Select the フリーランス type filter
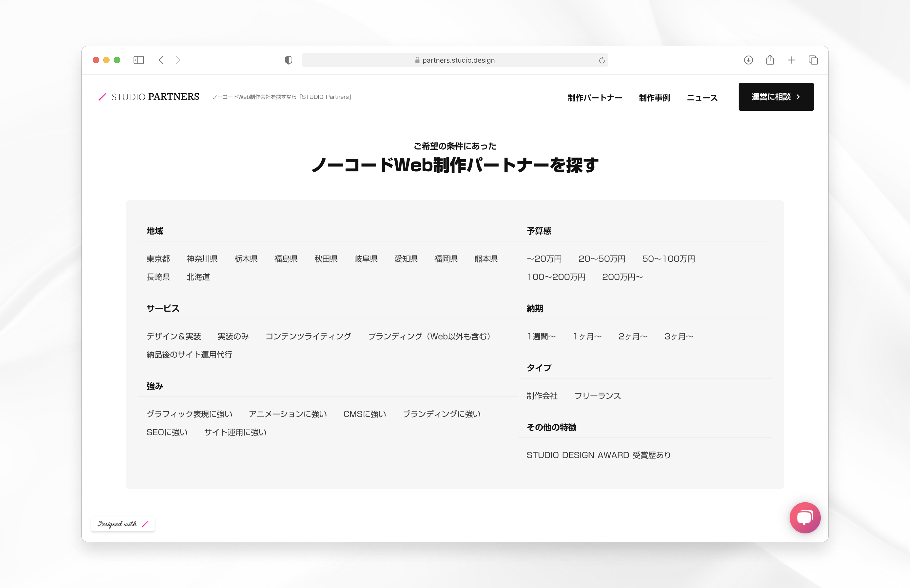This screenshot has width=910, height=588. pyautogui.click(x=597, y=396)
